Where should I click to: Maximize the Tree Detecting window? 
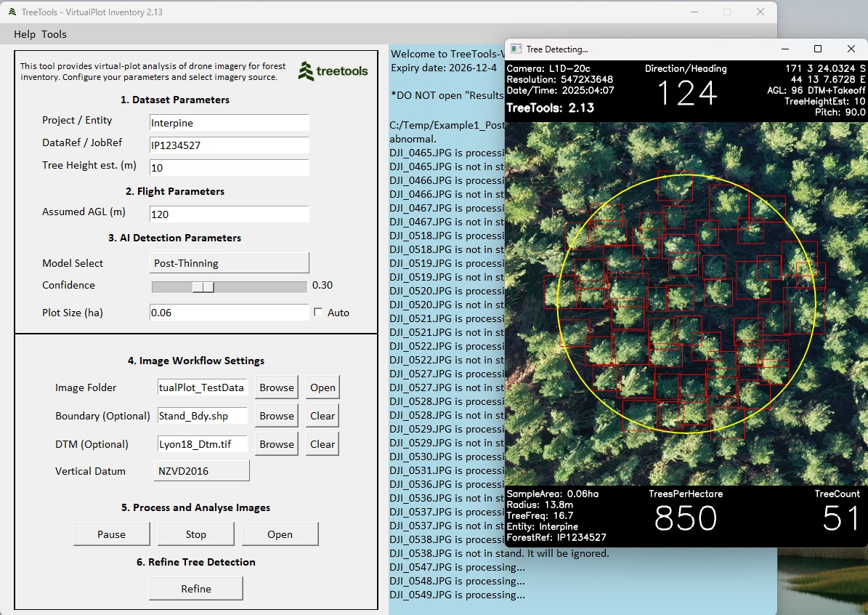coord(818,49)
